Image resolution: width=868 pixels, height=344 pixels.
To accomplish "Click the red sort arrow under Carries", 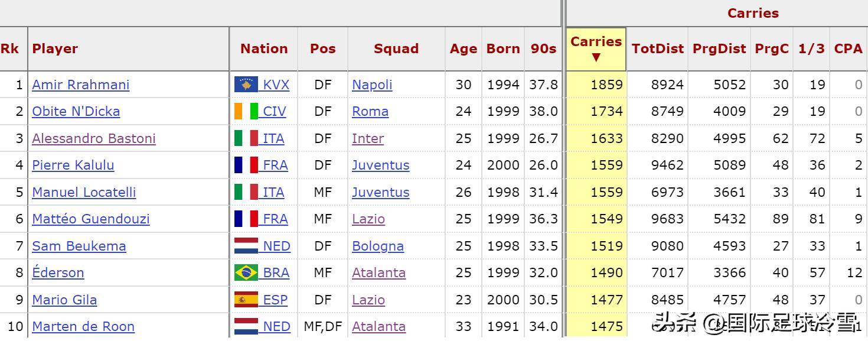I will coord(596,57).
